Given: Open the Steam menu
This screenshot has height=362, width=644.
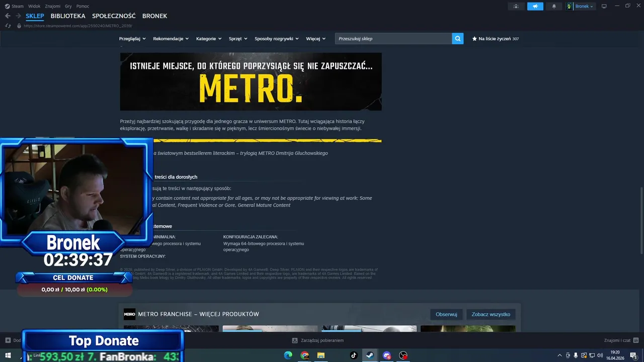Looking at the screenshot, I should pyautogui.click(x=18, y=7).
